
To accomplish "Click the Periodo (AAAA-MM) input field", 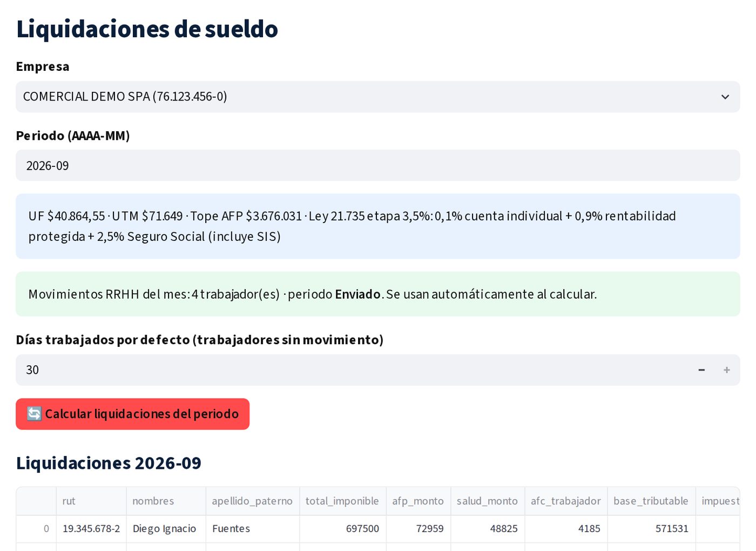I will [x=377, y=165].
